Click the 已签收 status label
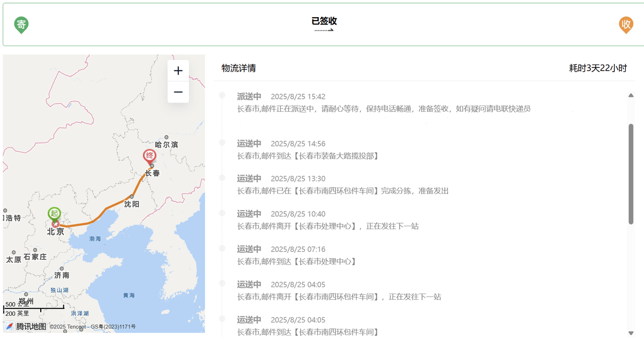The height and width of the screenshot is (340, 644). 324,21
